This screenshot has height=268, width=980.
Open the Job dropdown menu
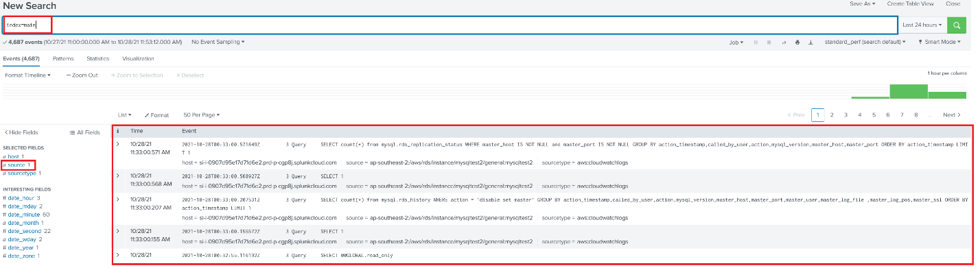736,42
